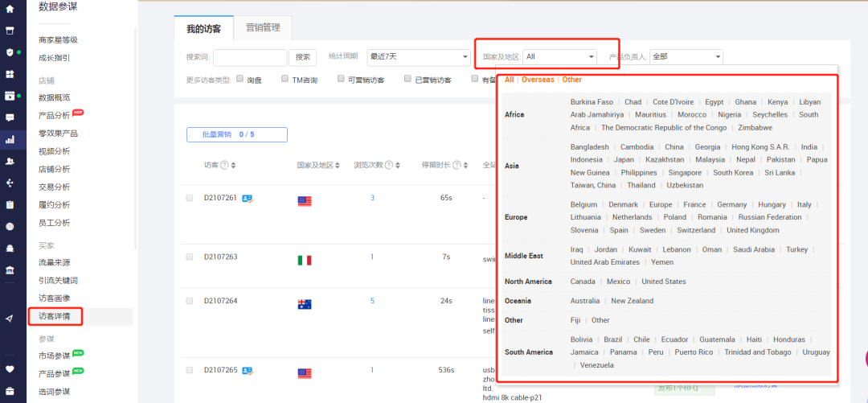The height and width of the screenshot is (403, 868).
Task: Click the 批量营销 0/5 button
Action: coord(236,134)
